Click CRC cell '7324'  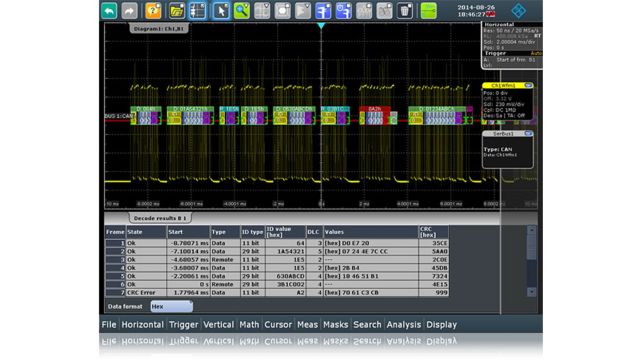pos(433,276)
